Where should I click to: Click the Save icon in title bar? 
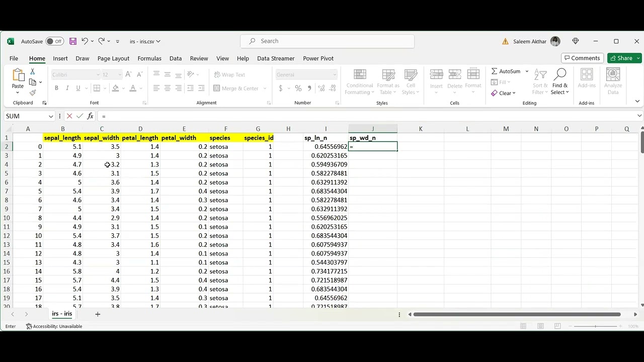click(73, 41)
